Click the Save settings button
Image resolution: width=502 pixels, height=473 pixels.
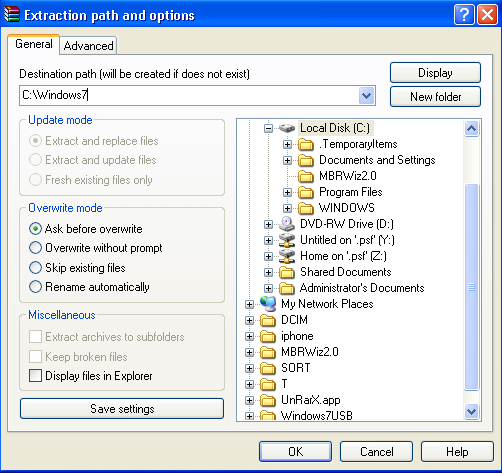(122, 409)
